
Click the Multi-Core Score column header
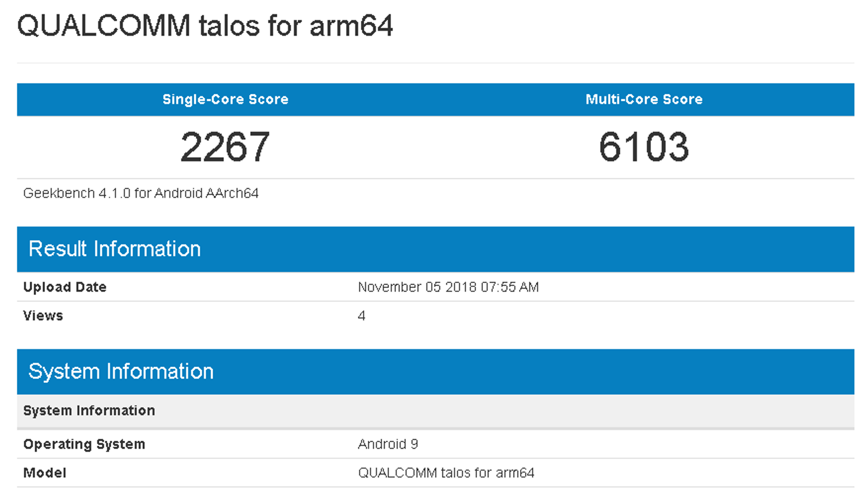click(x=644, y=99)
